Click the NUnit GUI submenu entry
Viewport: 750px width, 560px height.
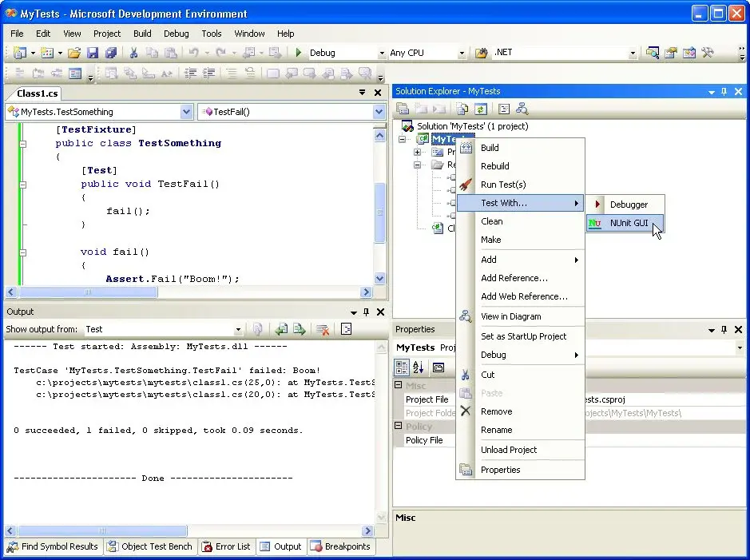(x=625, y=223)
